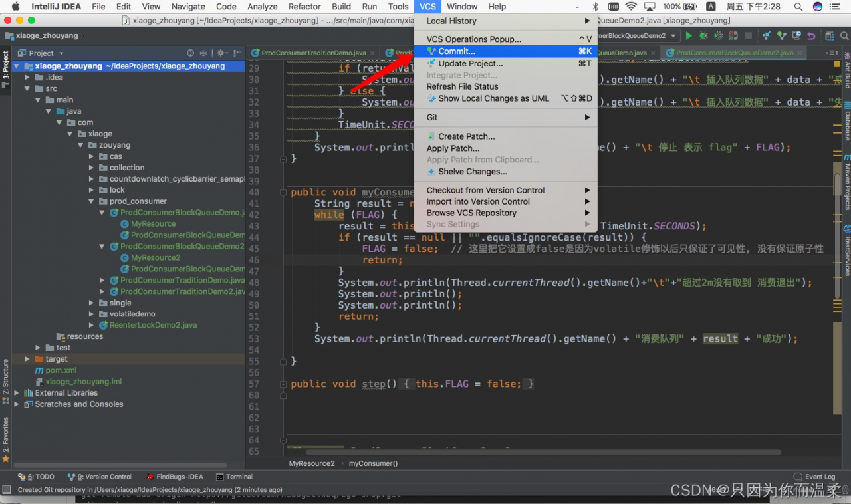851x504 pixels.
Task: Expand the cas package arrow
Action: 92,156
